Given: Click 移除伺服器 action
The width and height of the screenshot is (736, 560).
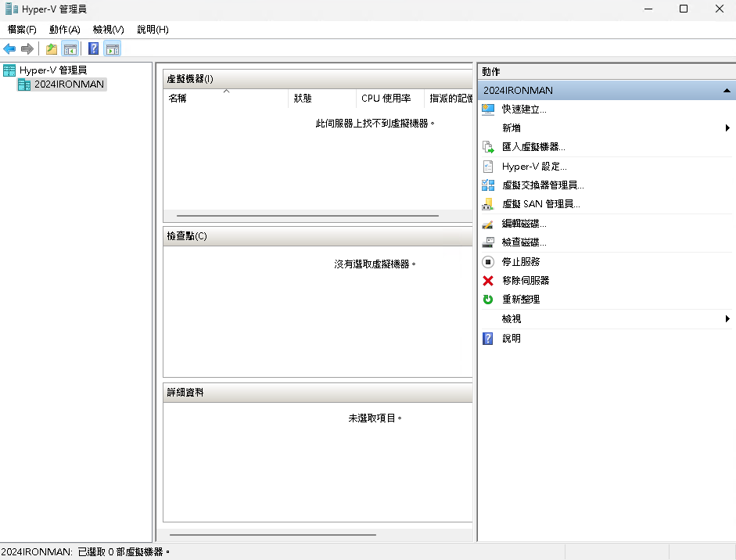Looking at the screenshot, I should (x=526, y=281).
